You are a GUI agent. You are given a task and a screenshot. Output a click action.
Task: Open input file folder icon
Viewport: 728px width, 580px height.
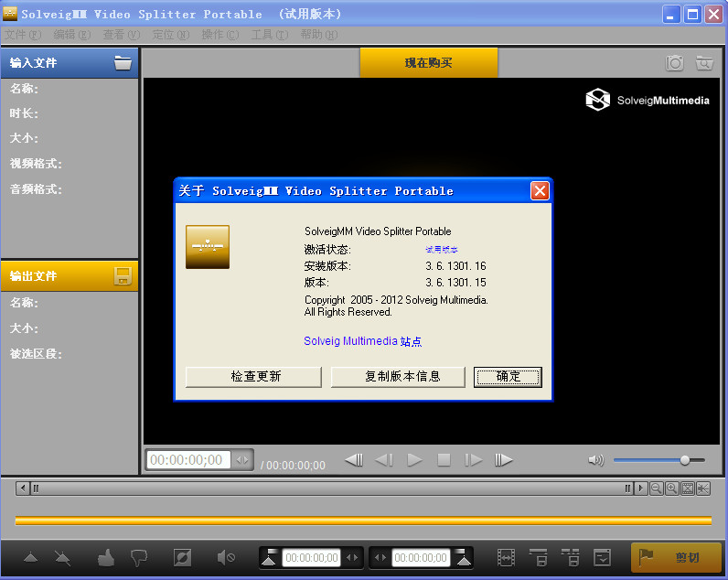click(123, 63)
